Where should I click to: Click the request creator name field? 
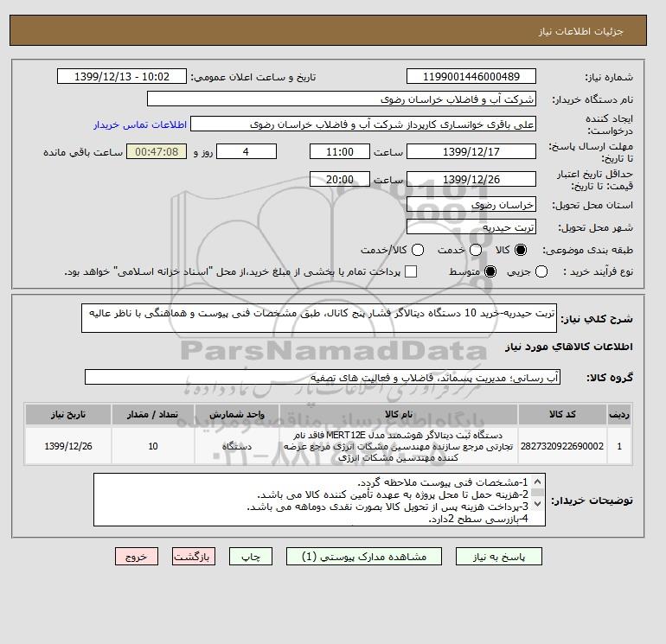[363, 124]
